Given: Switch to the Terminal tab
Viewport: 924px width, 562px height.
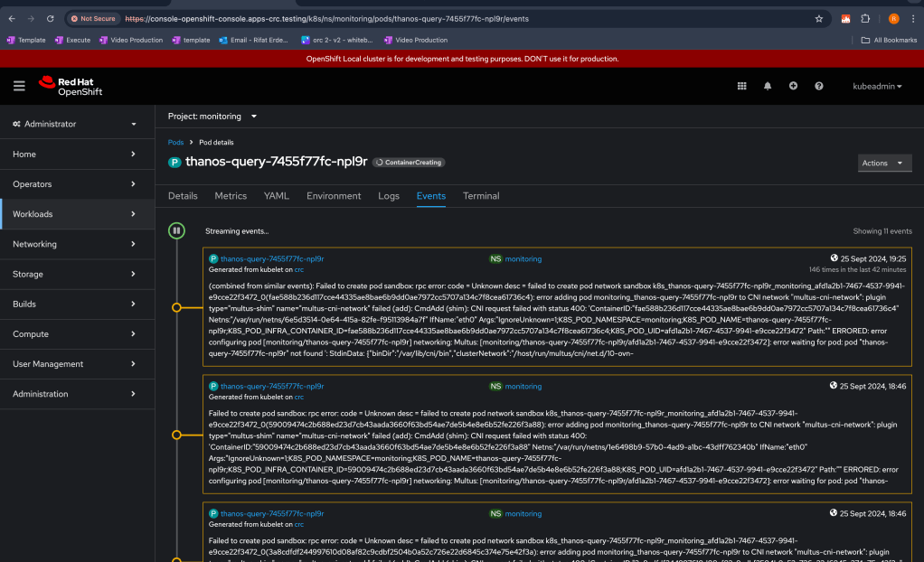Looking at the screenshot, I should [481, 196].
